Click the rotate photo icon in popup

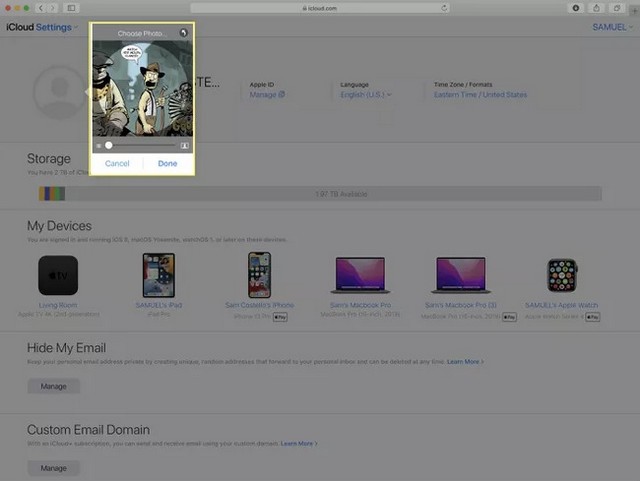point(184,33)
